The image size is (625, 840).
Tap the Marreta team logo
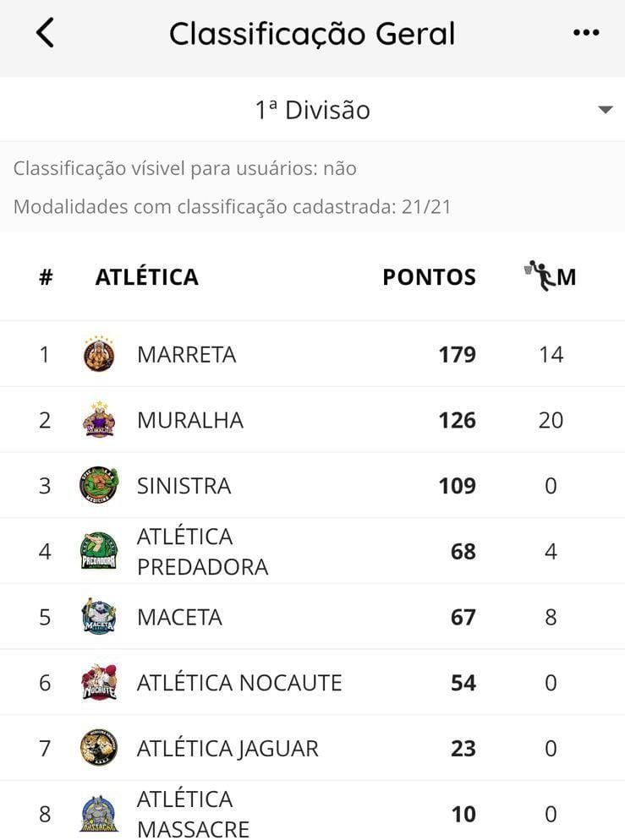tap(99, 354)
